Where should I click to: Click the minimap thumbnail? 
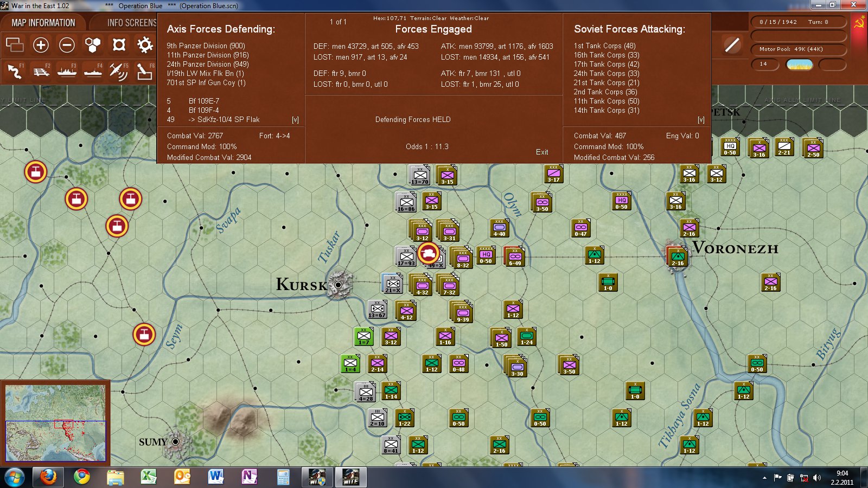(x=55, y=423)
